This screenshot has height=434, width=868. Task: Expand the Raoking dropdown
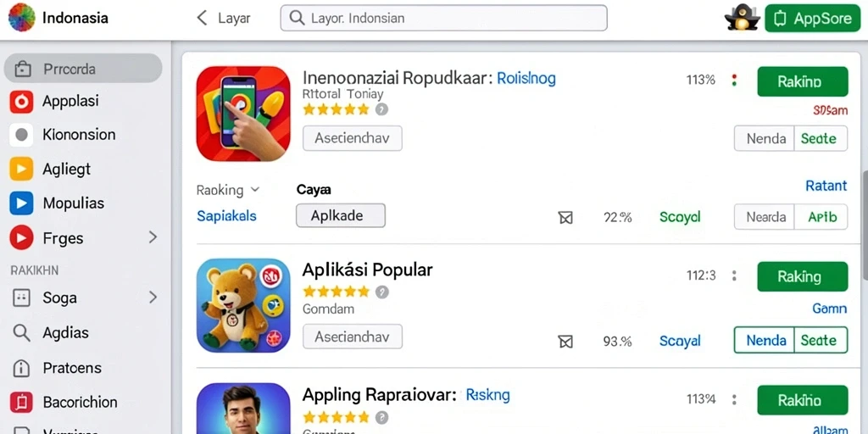coord(228,190)
